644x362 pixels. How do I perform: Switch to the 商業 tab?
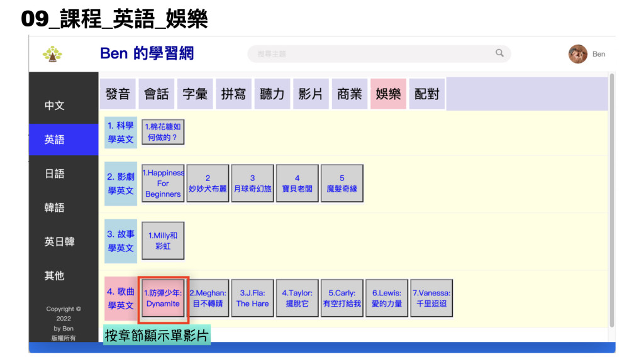coord(350,94)
